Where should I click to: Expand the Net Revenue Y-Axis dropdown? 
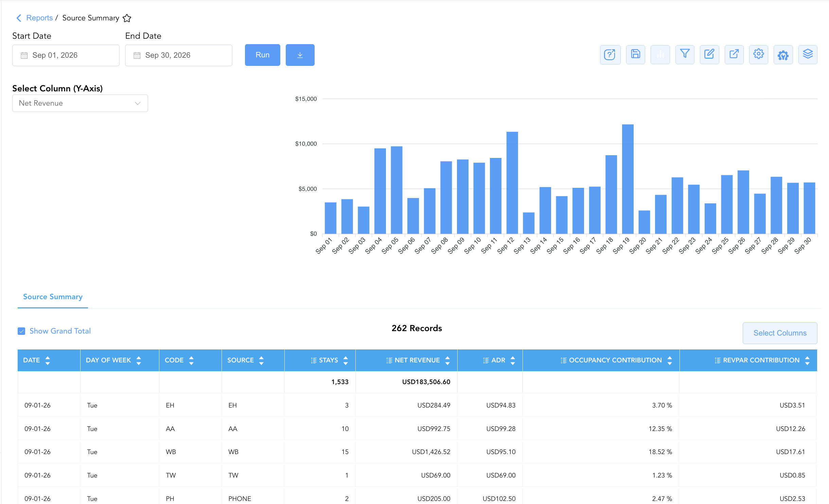[80, 103]
